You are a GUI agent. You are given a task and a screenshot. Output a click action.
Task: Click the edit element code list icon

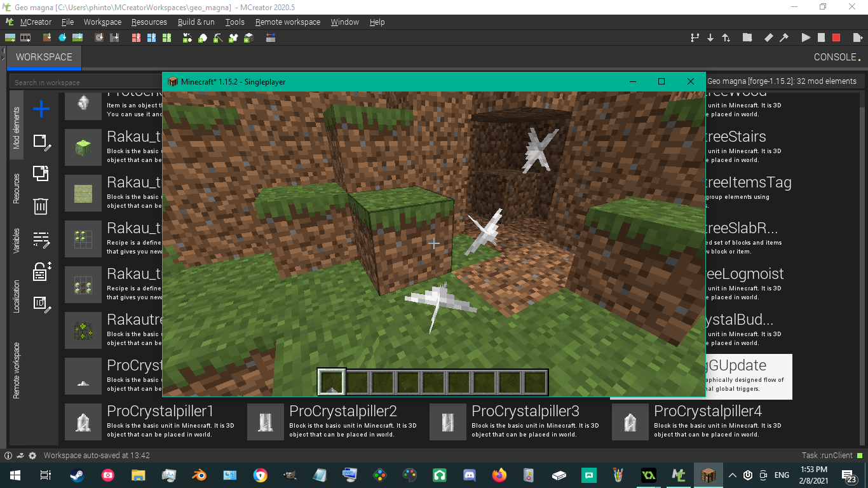click(x=41, y=239)
